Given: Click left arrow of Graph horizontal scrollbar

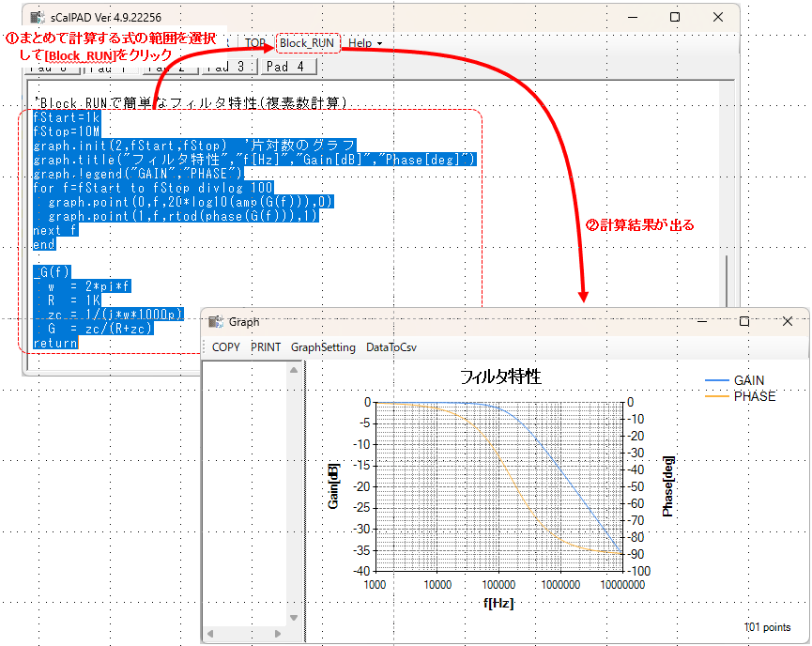Looking at the screenshot, I should point(210,635).
